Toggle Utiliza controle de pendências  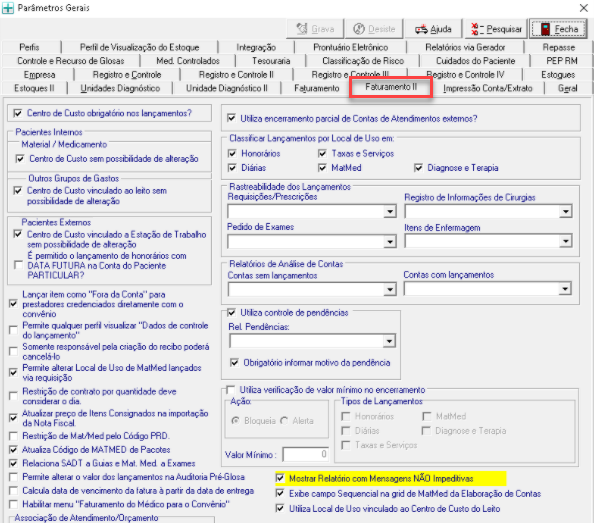pos(231,312)
